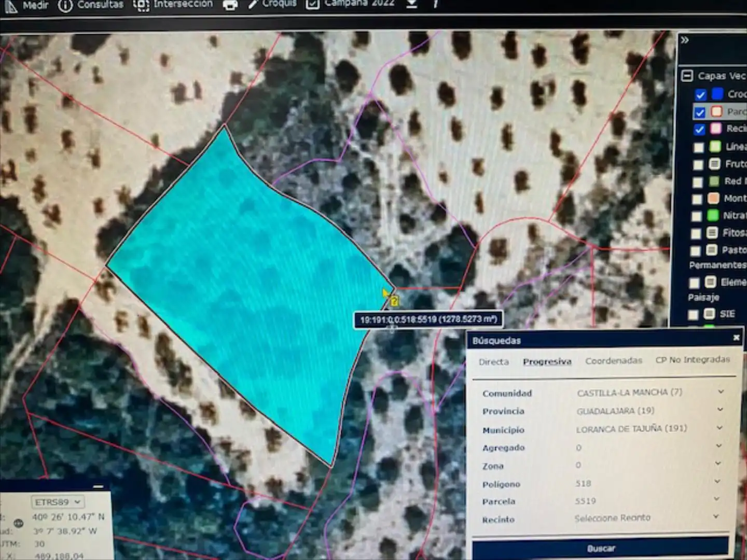Click the GUADALAJARA (19) value
The image size is (747, 560).
tap(615, 411)
